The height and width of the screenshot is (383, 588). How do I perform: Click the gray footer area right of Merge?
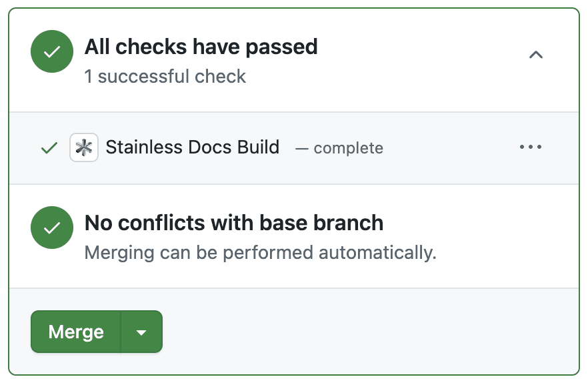tap(367, 332)
